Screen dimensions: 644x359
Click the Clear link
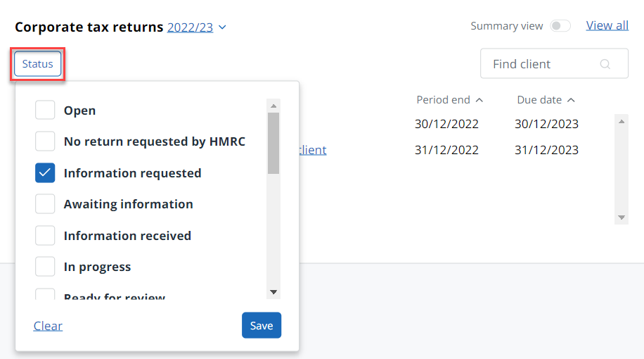coord(48,326)
